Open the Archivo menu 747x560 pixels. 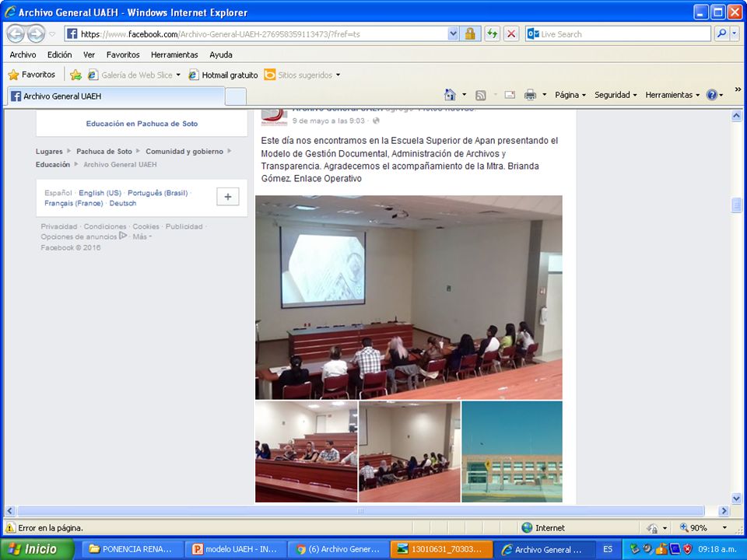pos(23,54)
